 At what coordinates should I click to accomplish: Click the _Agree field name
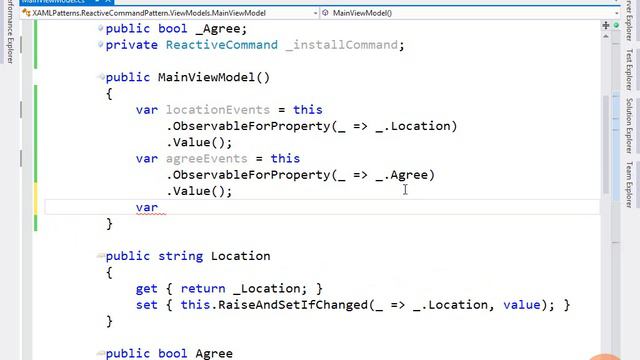pyautogui.click(x=218, y=29)
